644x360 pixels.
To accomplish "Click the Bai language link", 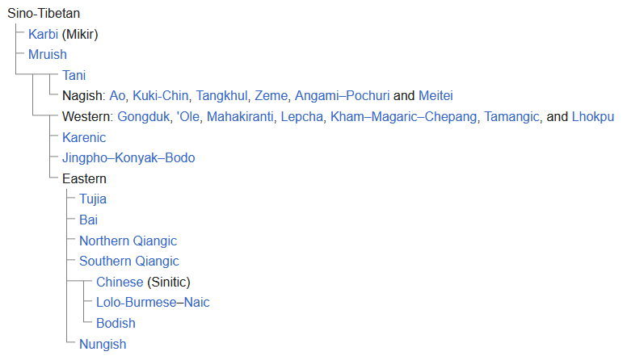I will point(88,220).
